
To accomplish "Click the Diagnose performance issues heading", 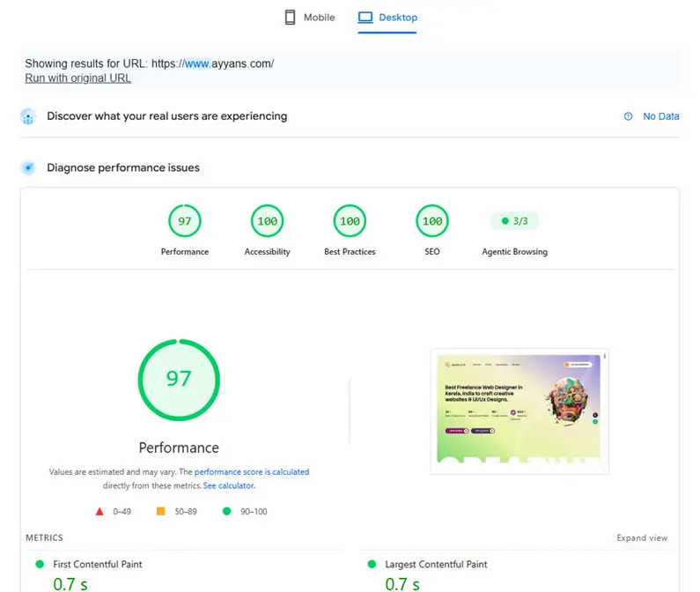I will pyautogui.click(x=123, y=167).
